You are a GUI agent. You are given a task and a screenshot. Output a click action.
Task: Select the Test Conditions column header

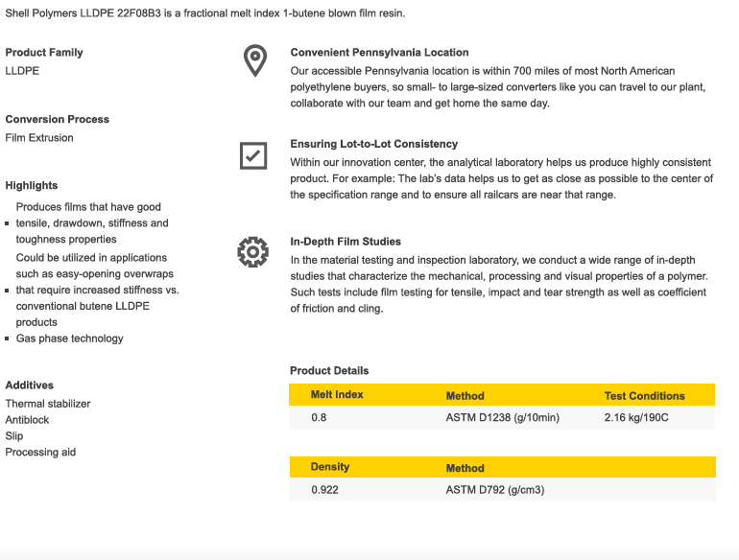point(644,396)
